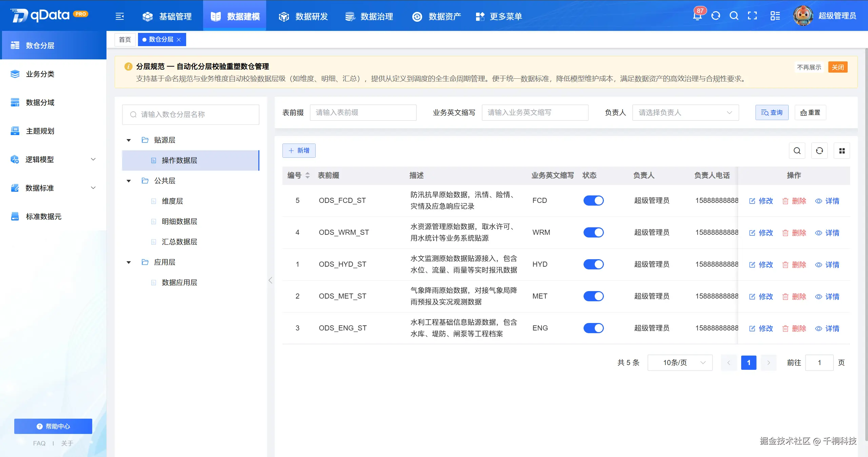Click the 数据资产 icon
This screenshot has height=457, width=868.
point(417,16)
